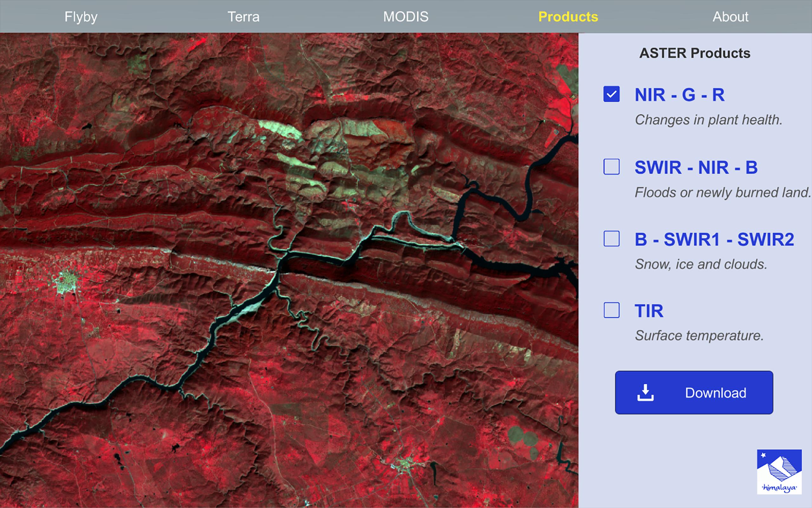Click the Himalaya logo icon
Screen dimensions: 812x508
coord(779,472)
